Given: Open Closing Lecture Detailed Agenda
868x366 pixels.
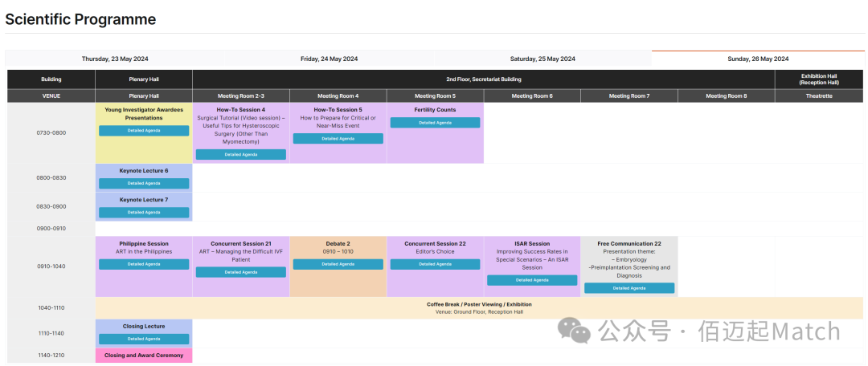Looking at the screenshot, I should (x=144, y=339).
